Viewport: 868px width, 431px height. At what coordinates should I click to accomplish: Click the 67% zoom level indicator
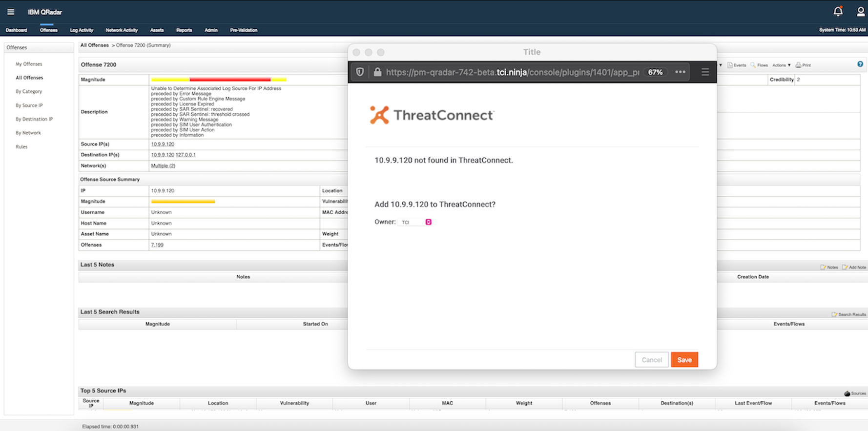[x=655, y=72]
